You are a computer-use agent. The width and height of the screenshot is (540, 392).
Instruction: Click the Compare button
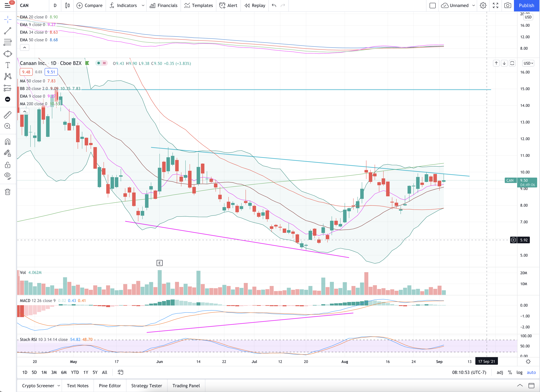(90, 5)
